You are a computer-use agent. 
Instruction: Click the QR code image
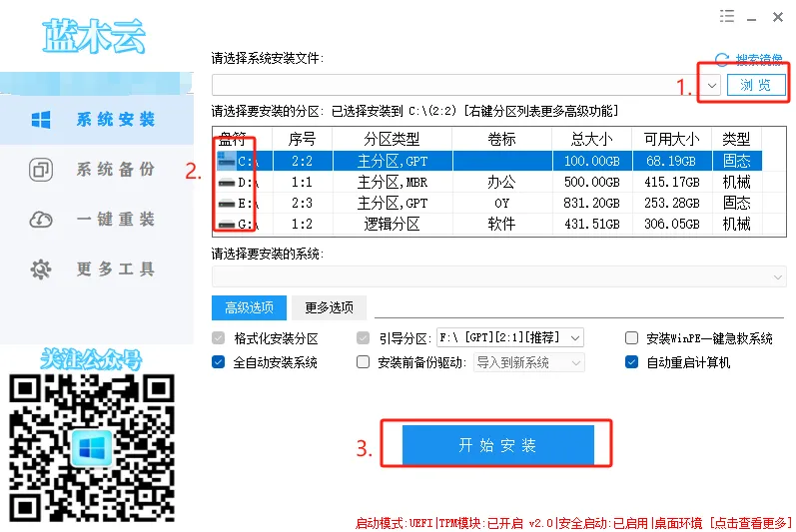pyautogui.click(x=92, y=448)
